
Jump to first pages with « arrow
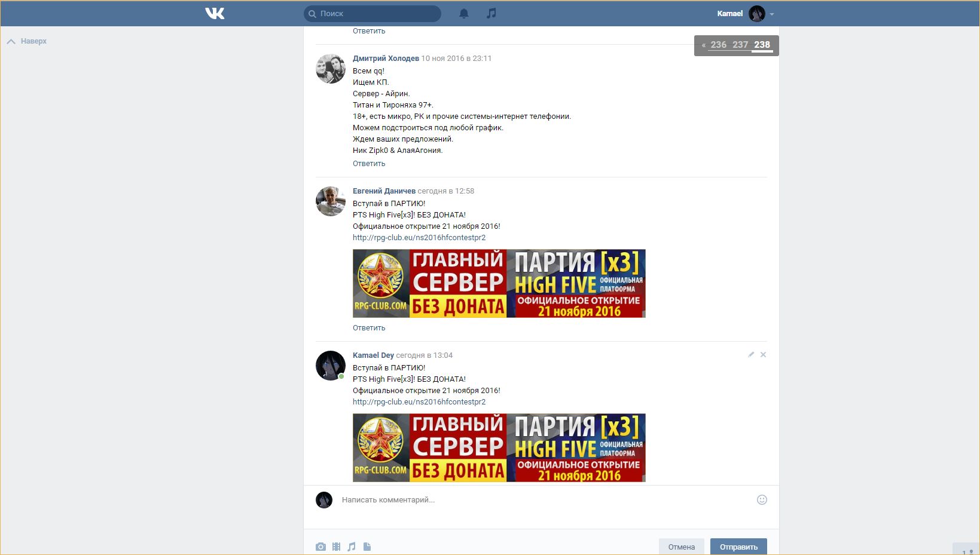pyautogui.click(x=704, y=45)
